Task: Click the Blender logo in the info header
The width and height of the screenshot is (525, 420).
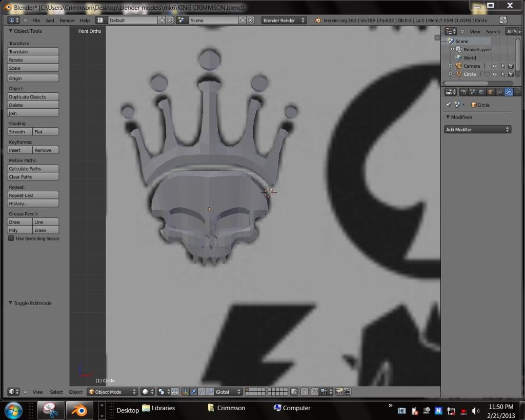Action: click(317, 21)
